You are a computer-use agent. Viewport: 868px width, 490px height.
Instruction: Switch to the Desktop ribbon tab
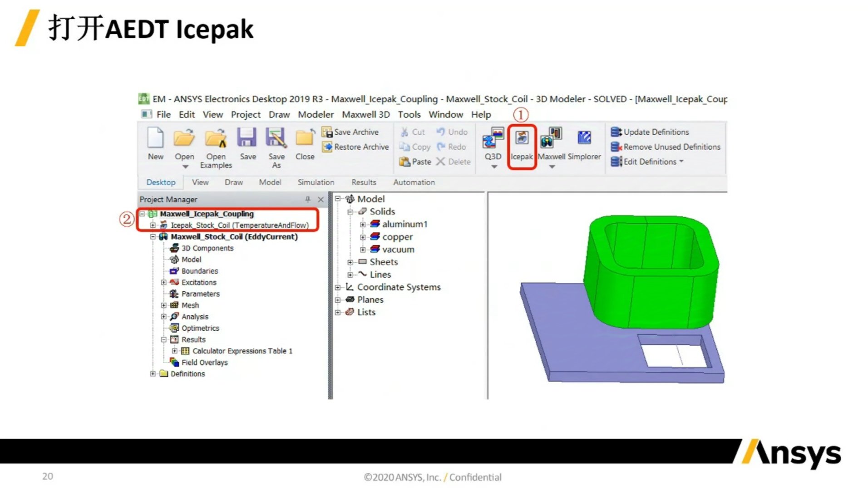161,182
